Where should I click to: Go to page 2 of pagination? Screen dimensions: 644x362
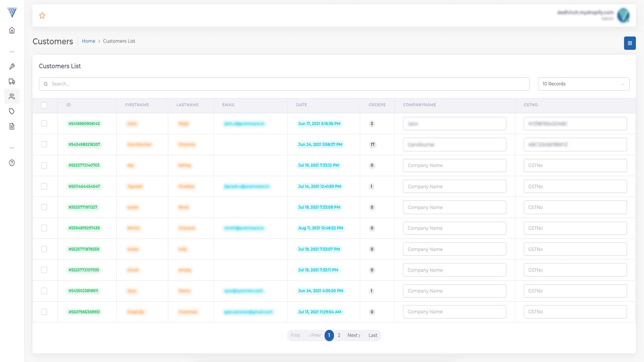click(339, 335)
